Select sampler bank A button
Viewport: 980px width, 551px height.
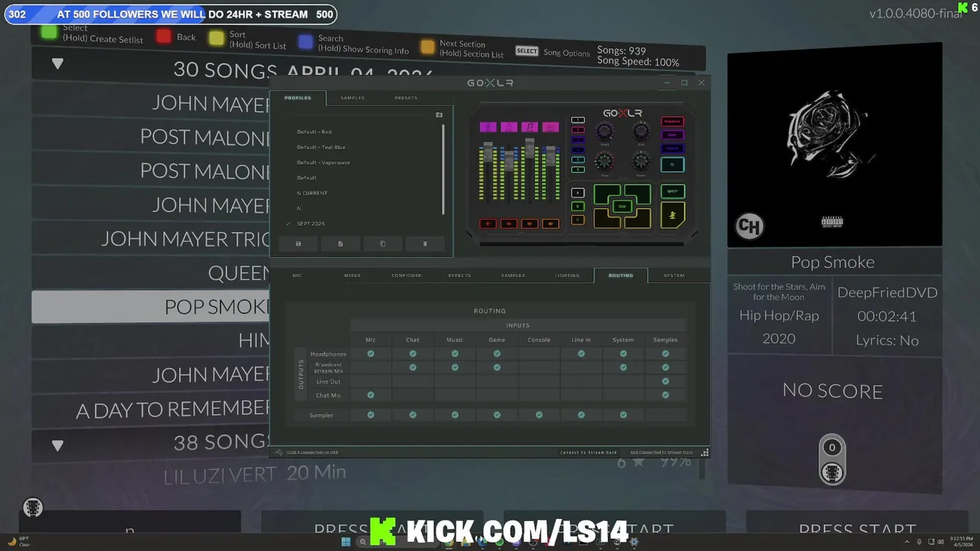pos(578,193)
